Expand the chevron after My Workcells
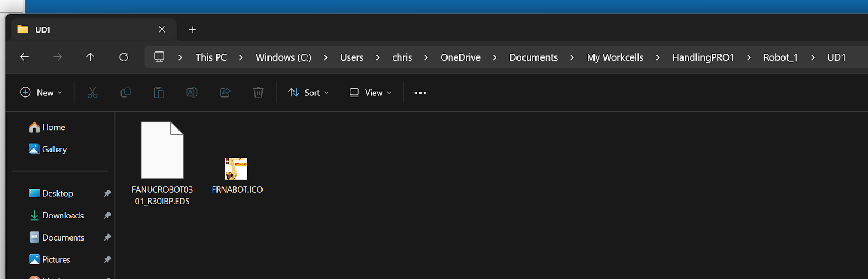Viewport: 868px width, 279px height. click(x=658, y=57)
